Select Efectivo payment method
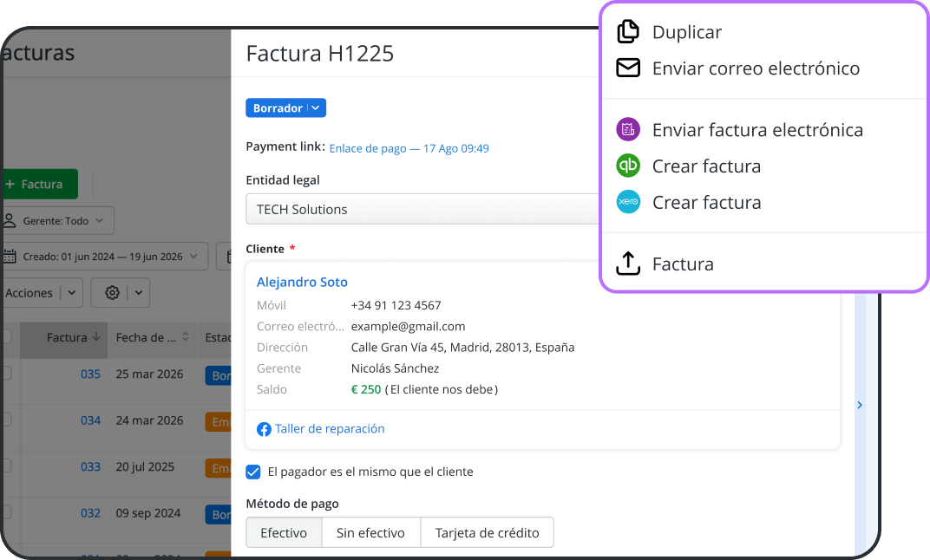The height and width of the screenshot is (560, 930). [284, 533]
